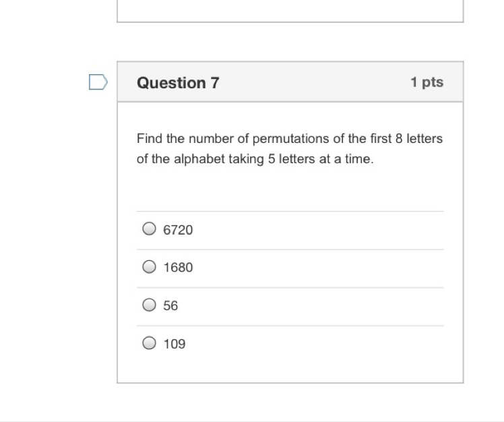Click the 109 answer label text
Image resolution: width=504 pixels, height=422 pixels.
coord(175,344)
